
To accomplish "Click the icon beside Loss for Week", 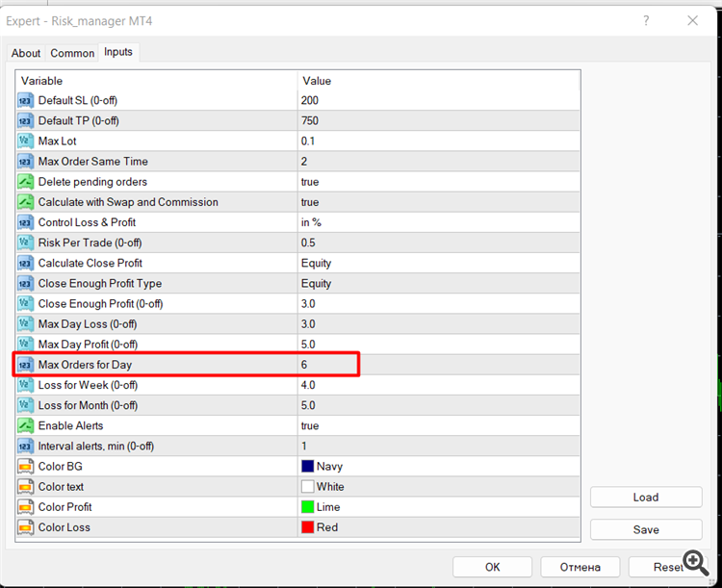I will tap(25, 385).
